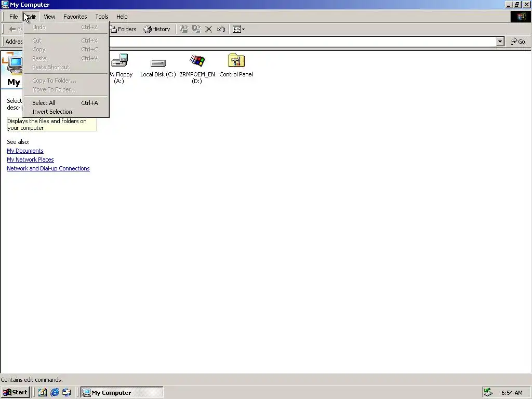Open the History pane button
532x399 pixels.
point(157,29)
